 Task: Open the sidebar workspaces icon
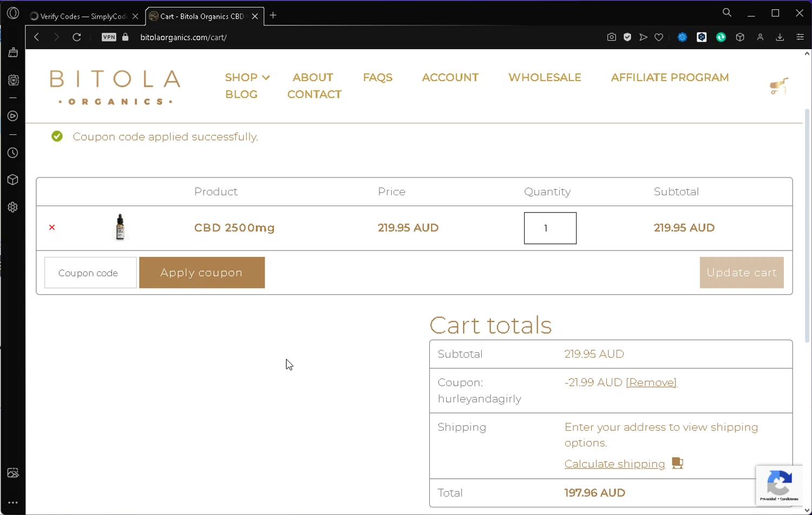13,52
